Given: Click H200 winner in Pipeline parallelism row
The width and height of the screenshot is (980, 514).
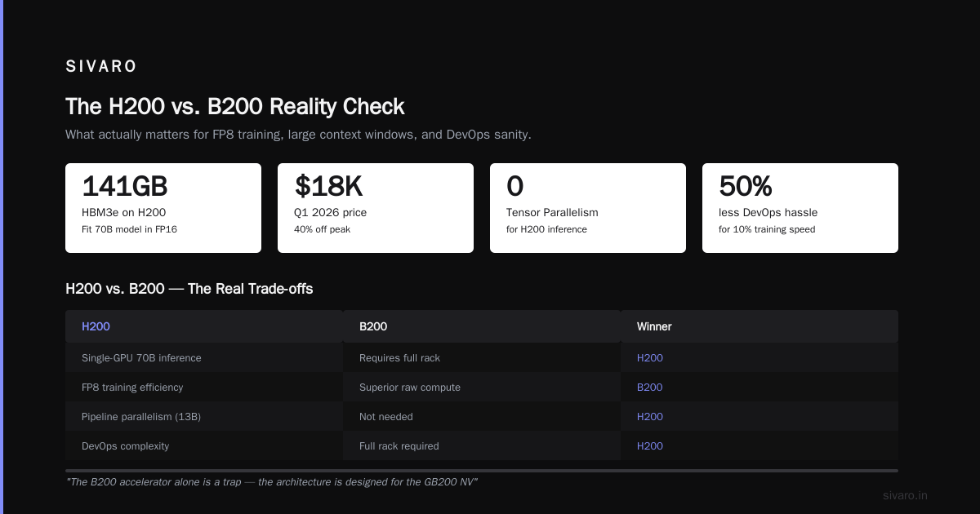Looking at the screenshot, I should point(650,416).
